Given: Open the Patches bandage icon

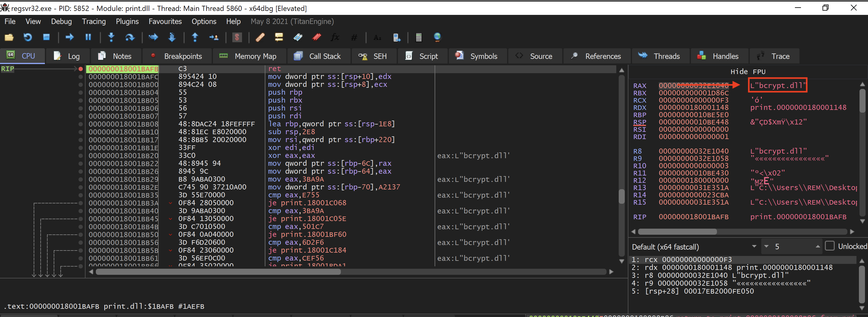Looking at the screenshot, I should point(260,37).
